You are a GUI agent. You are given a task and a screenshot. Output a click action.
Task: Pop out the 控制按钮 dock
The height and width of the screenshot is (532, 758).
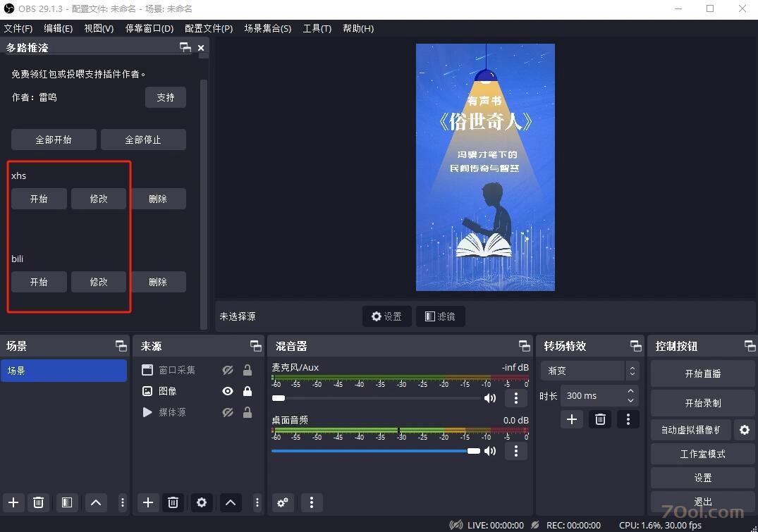tap(750, 345)
